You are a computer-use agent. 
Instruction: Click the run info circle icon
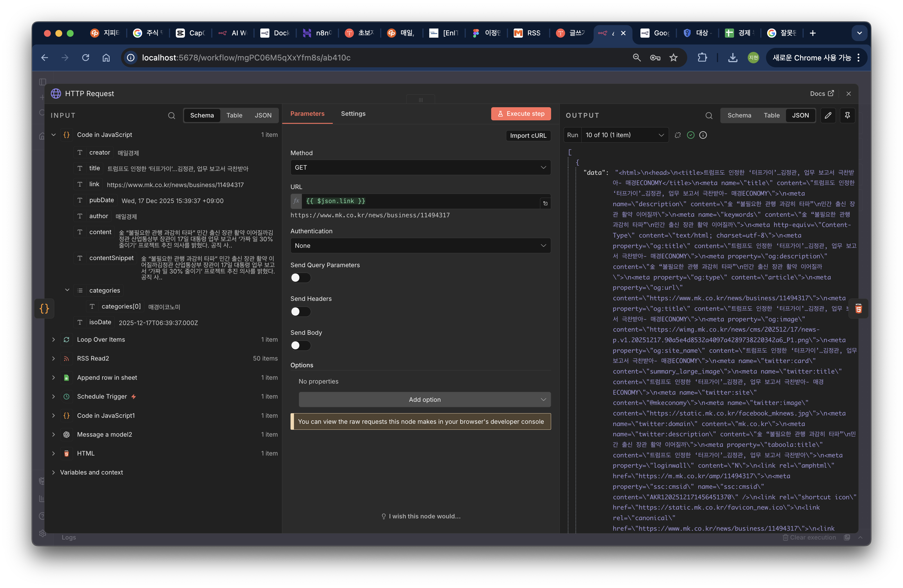(703, 135)
